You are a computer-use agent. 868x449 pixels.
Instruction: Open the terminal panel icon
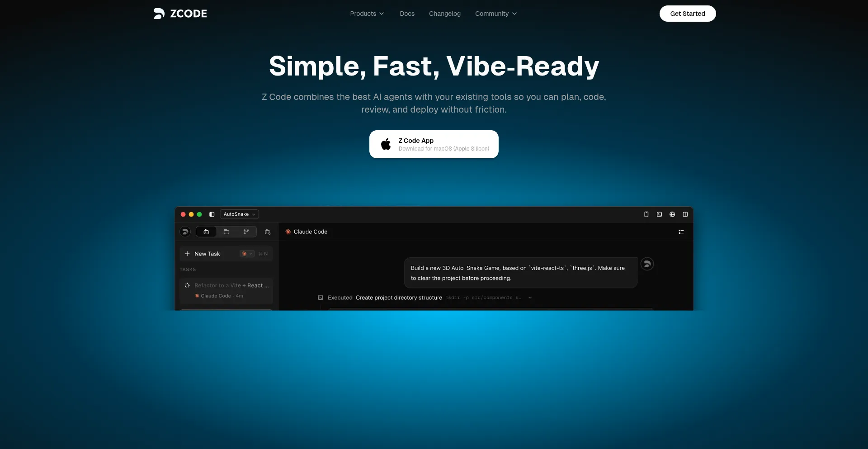click(660, 214)
